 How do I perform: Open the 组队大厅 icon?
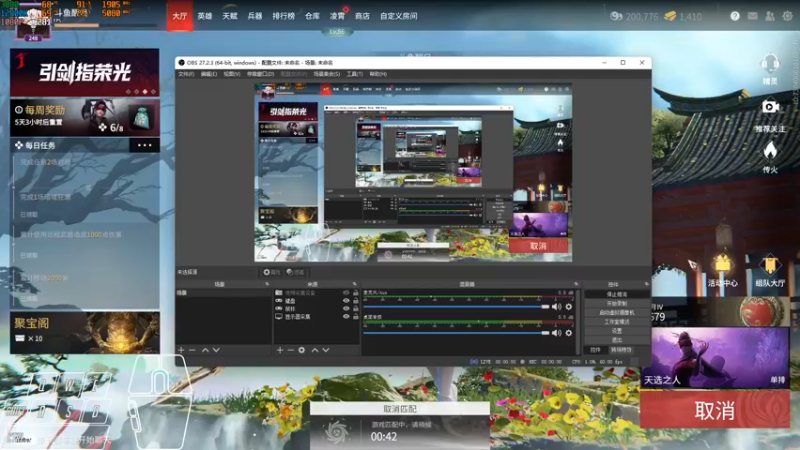coord(769,265)
